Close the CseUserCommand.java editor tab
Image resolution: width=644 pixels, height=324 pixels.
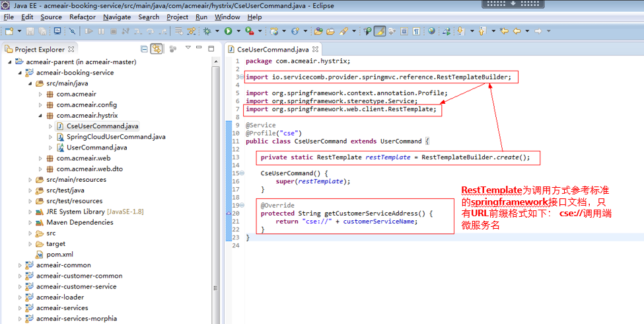click(316, 49)
